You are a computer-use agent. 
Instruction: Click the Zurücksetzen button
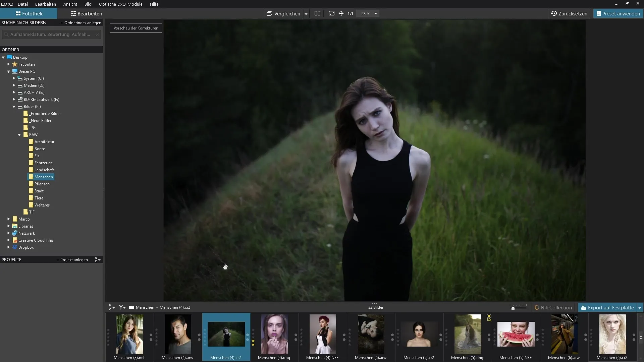569,13
